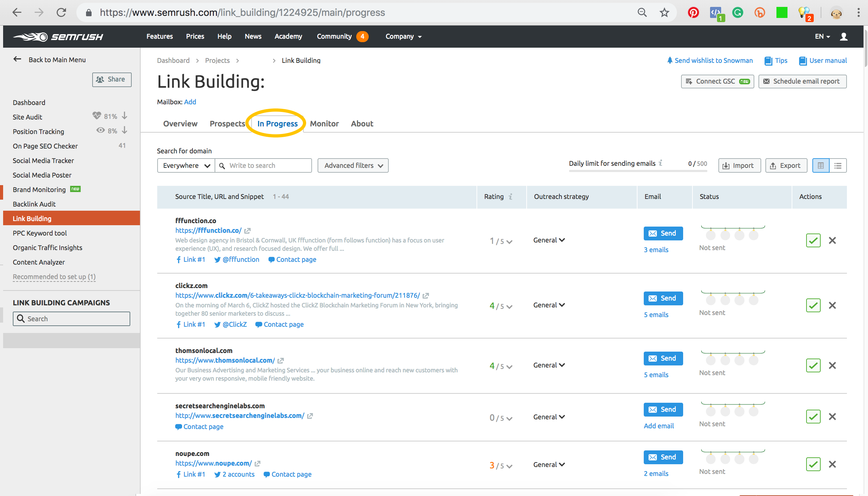The image size is (868, 496).
Task: Mark fffunction.co done with green check
Action: coord(813,240)
